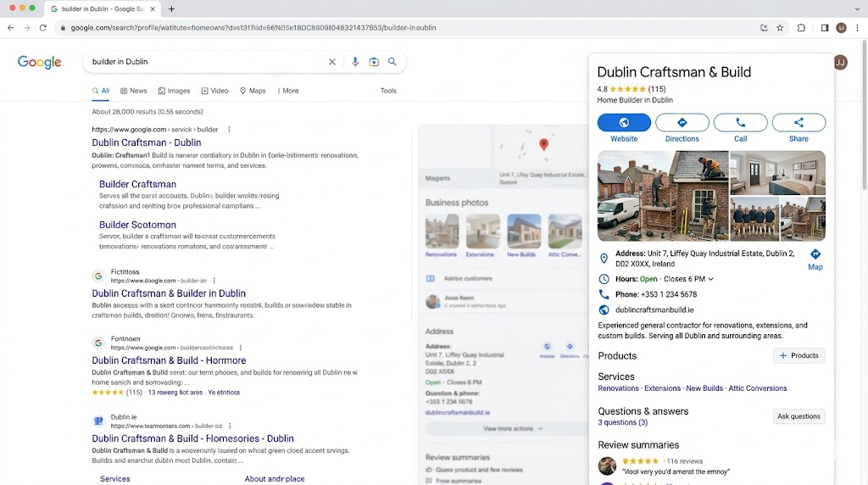Switch to the Video tab
Screen dimensions: 868x485
coord(214,91)
